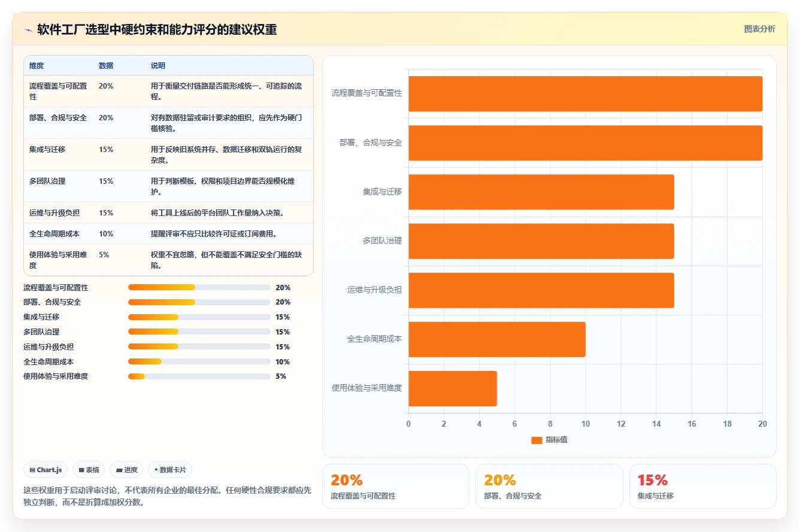Click the 5% progress value label
Screen dimensions: 800x532
(x=281, y=376)
